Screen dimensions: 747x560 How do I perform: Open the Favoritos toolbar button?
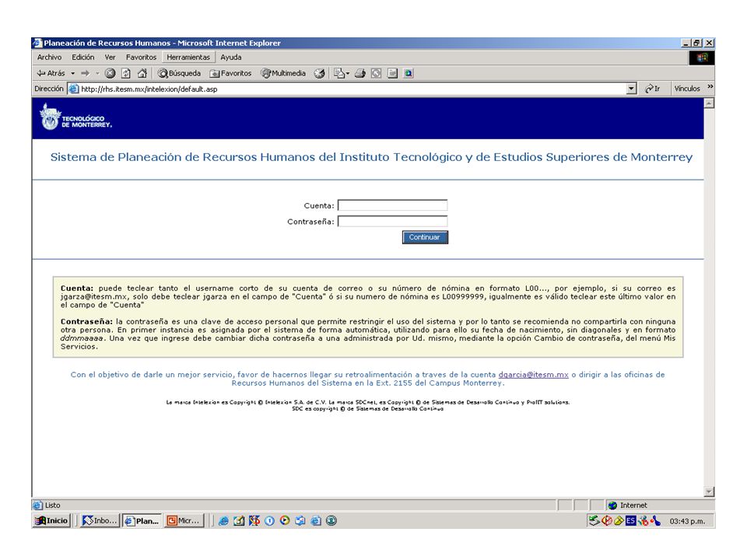230,73
